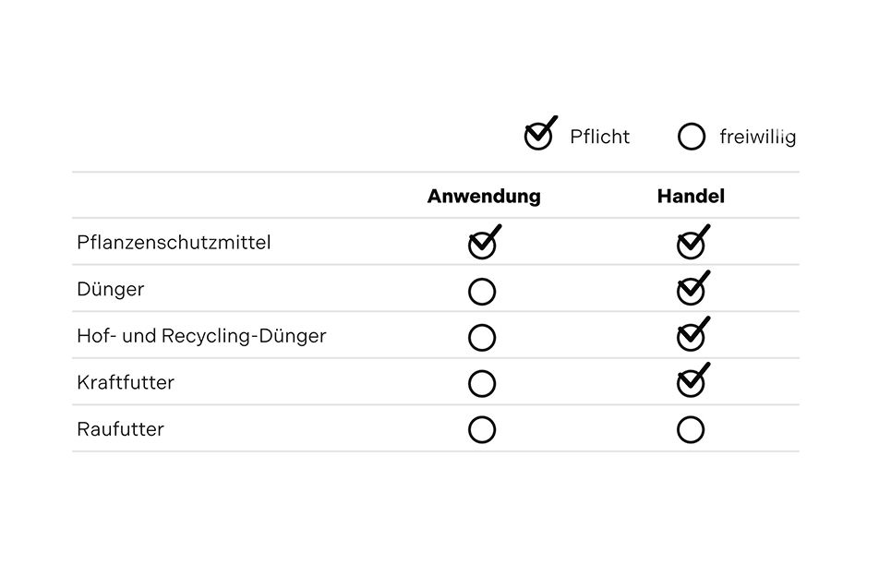Click the Raufutter row label
The height and width of the screenshot is (588, 879).
coord(120,429)
